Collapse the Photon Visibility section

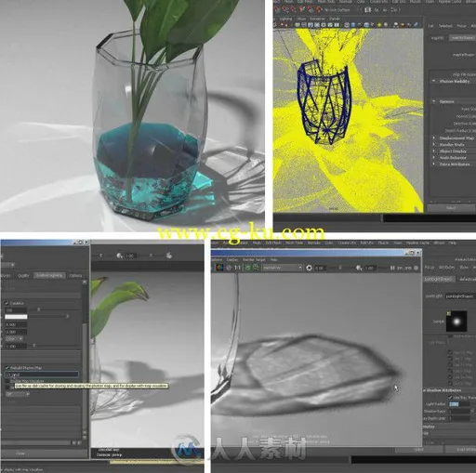434,81
